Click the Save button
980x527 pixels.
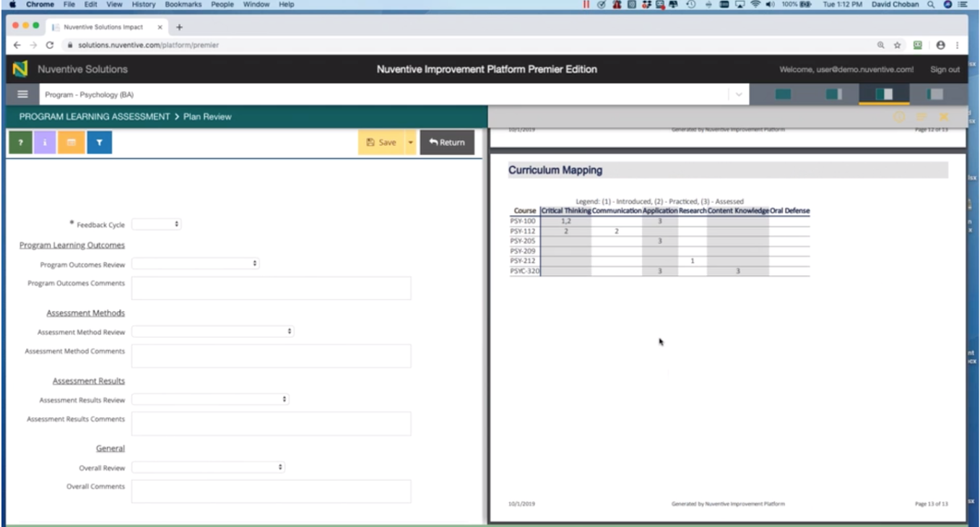pos(381,142)
